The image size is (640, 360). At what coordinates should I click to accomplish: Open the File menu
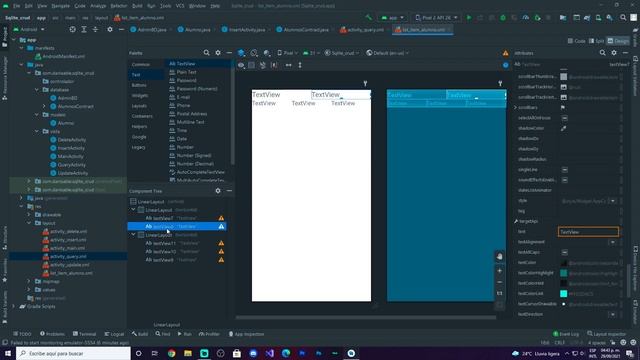(x=16, y=6)
